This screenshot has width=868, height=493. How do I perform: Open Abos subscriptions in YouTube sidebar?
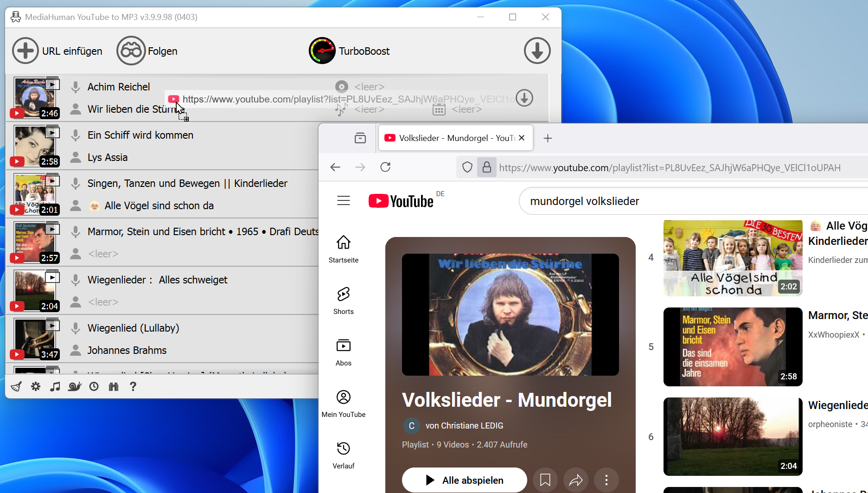click(x=344, y=352)
